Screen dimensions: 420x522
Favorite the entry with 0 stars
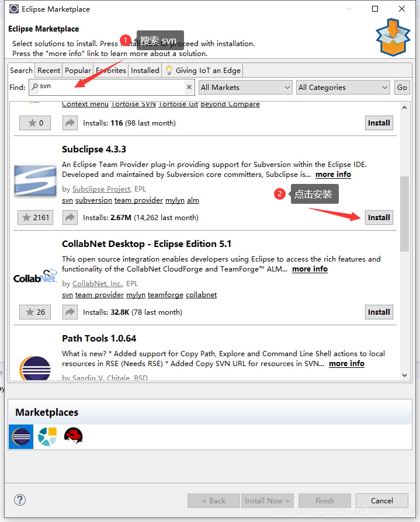point(35,123)
